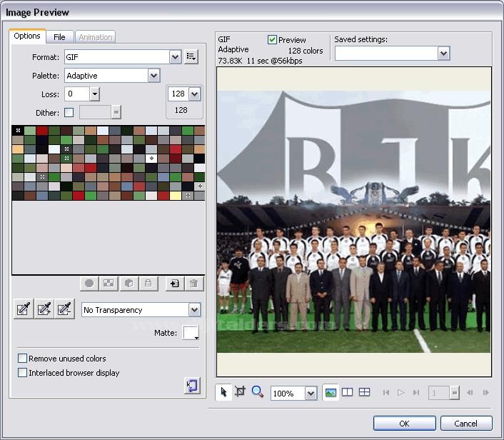The image size is (504, 440).
Task: Select the first black palette swatch
Action: (18, 130)
